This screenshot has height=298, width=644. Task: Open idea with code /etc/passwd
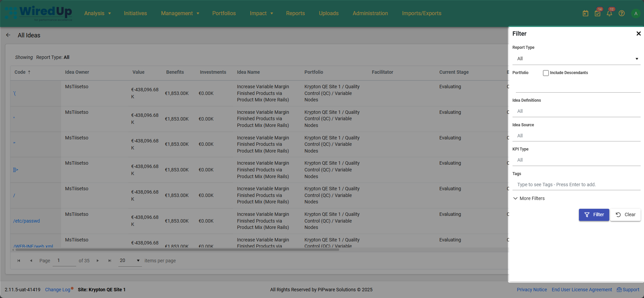pos(27,221)
